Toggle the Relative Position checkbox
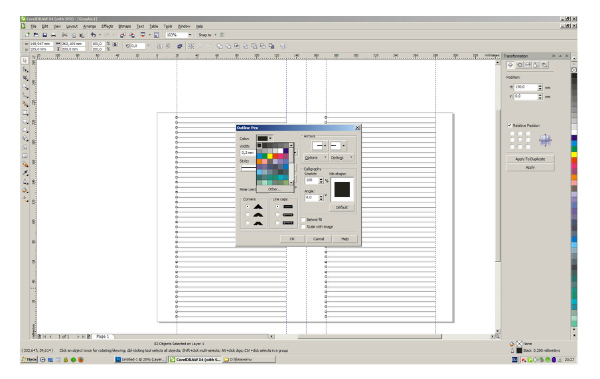The image size is (600, 379). pyautogui.click(x=509, y=125)
